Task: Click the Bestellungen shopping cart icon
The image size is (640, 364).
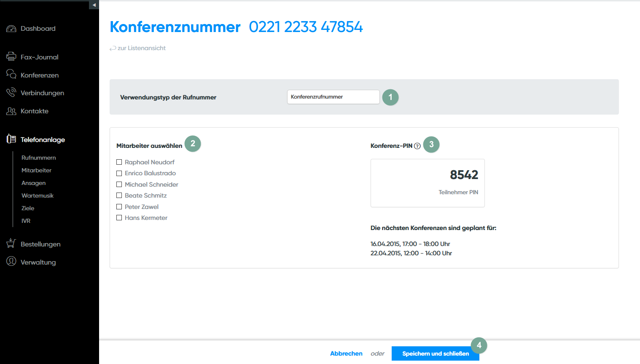Action: (x=11, y=243)
